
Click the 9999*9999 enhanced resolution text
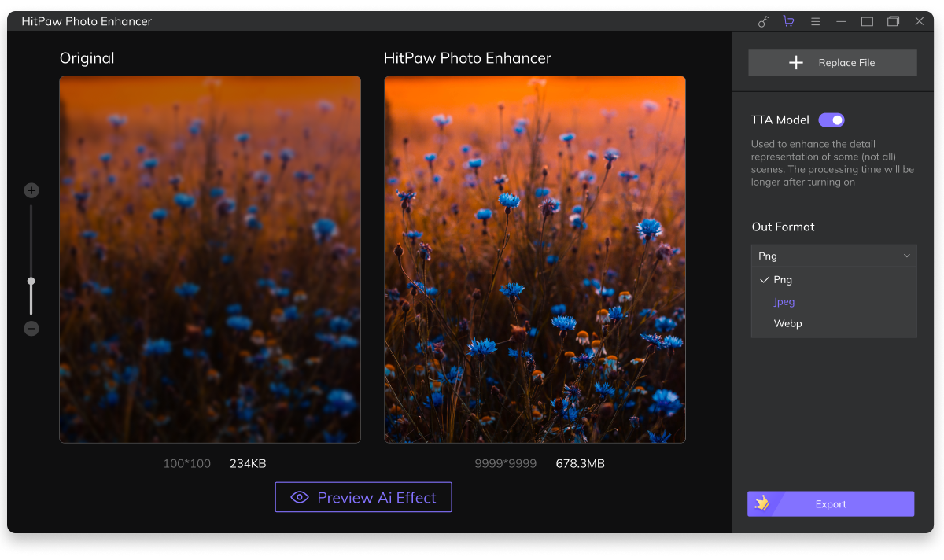[506, 464]
